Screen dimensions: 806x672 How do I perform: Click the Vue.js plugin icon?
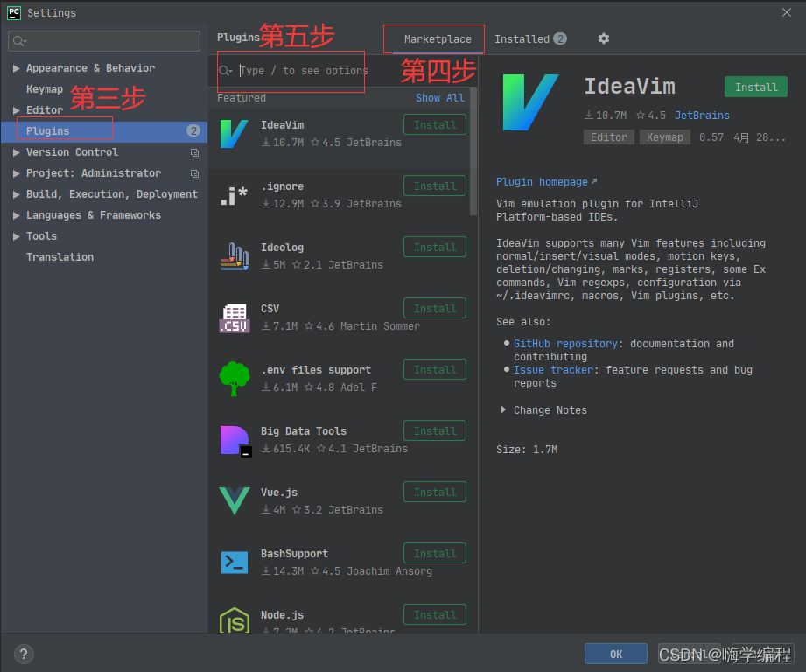(x=235, y=500)
